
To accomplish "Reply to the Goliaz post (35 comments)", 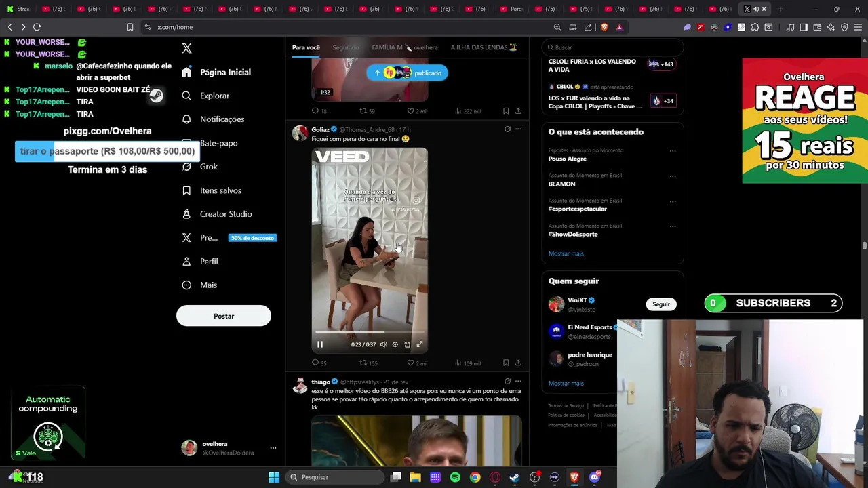I will point(319,363).
